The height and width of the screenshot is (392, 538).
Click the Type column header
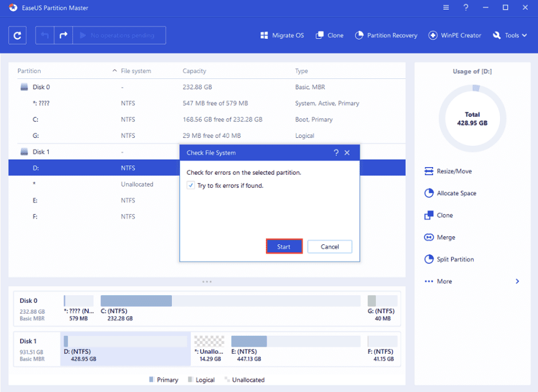coord(301,71)
